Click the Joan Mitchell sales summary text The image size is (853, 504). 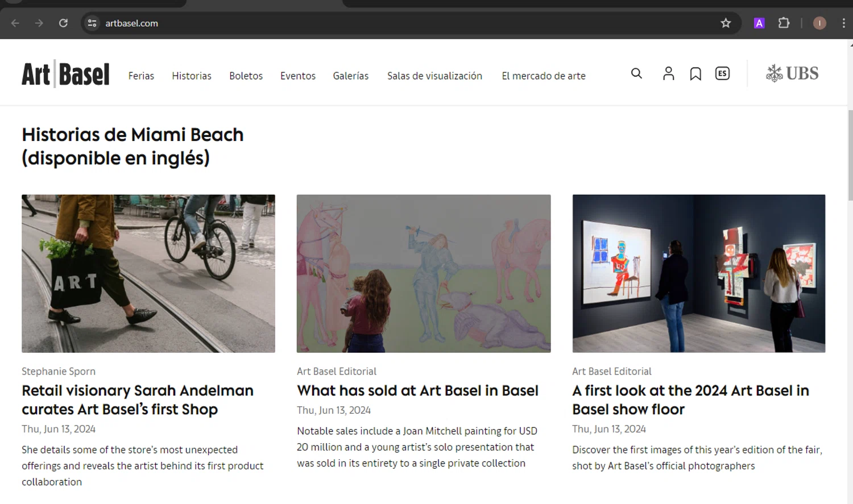417,447
